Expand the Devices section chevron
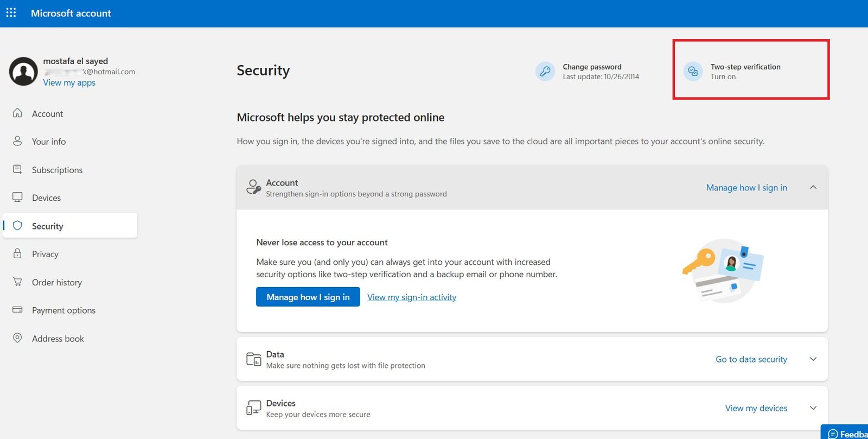This screenshot has width=868, height=439. tap(813, 408)
